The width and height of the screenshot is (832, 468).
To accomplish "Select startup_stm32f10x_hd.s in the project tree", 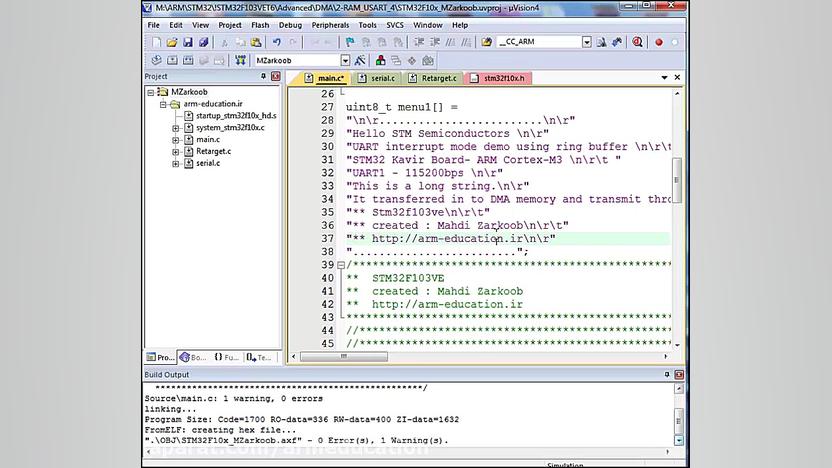I will (x=235, y=116).
